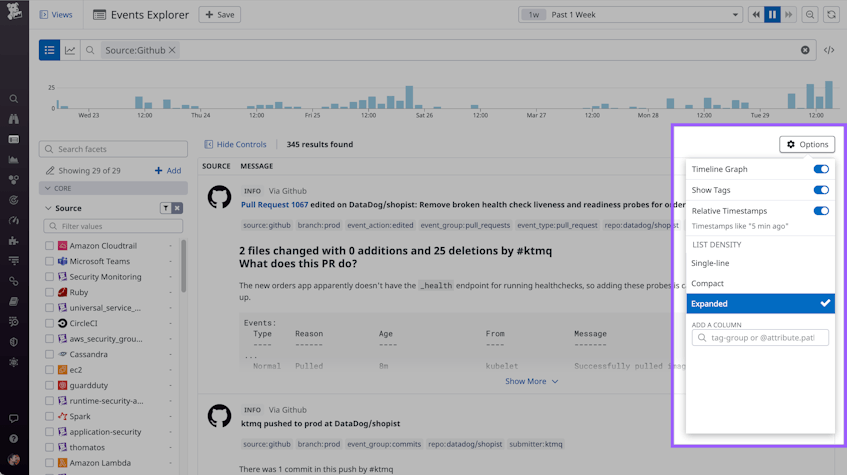Click the GitHub logo of the ktmq pushed event
The width and height of the screenshot is (847, 475).
[x=219, y=416]
